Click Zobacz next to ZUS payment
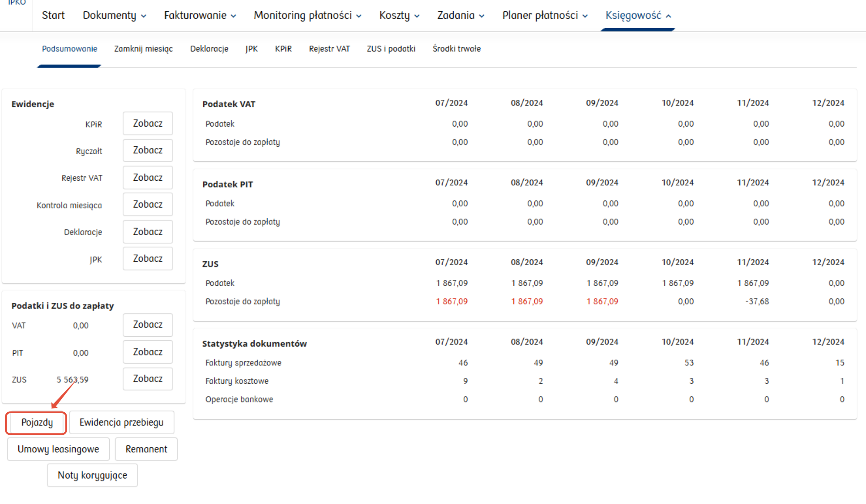 click(x=148, y=379)
